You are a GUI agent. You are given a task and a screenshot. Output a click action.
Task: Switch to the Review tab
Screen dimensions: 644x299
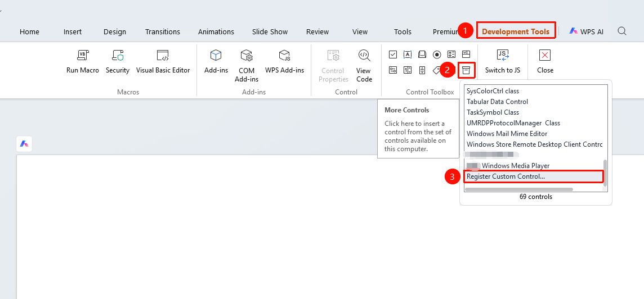pos(317,31)
